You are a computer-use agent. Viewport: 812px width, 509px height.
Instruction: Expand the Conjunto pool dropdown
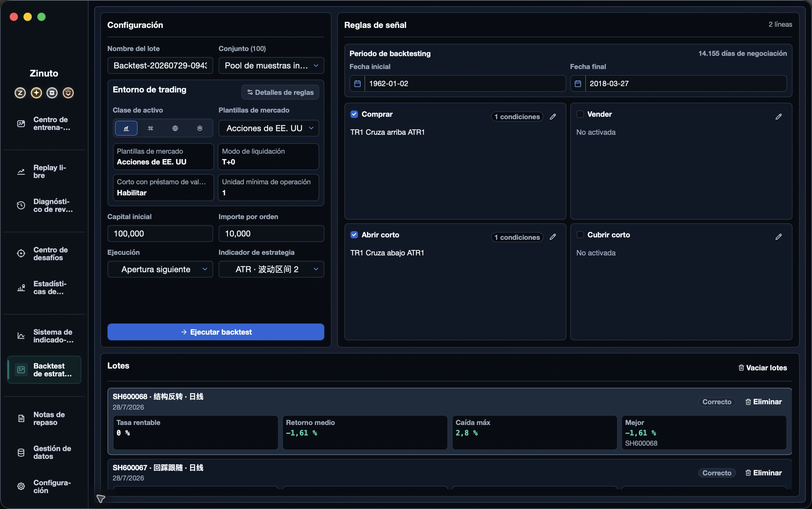271,65
